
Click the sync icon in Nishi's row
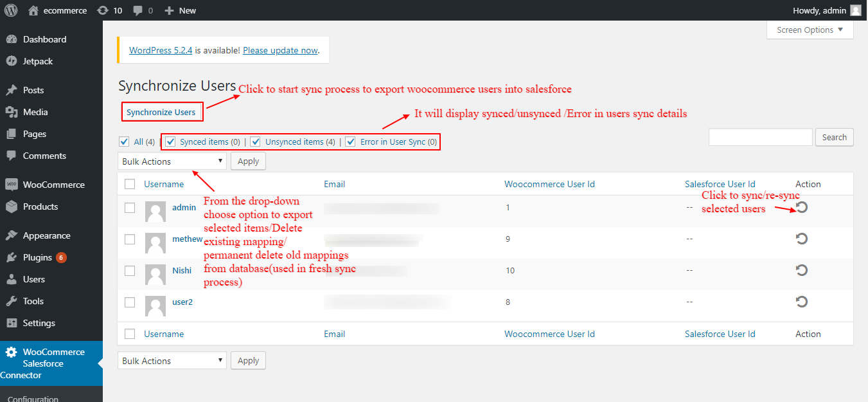801,270
